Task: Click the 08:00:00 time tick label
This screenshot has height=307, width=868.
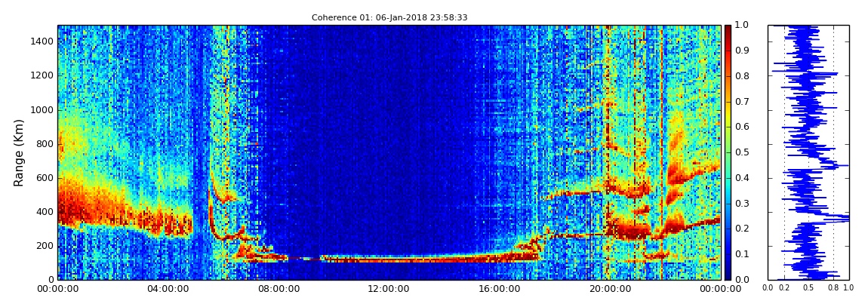Action: tap(279, 288)
